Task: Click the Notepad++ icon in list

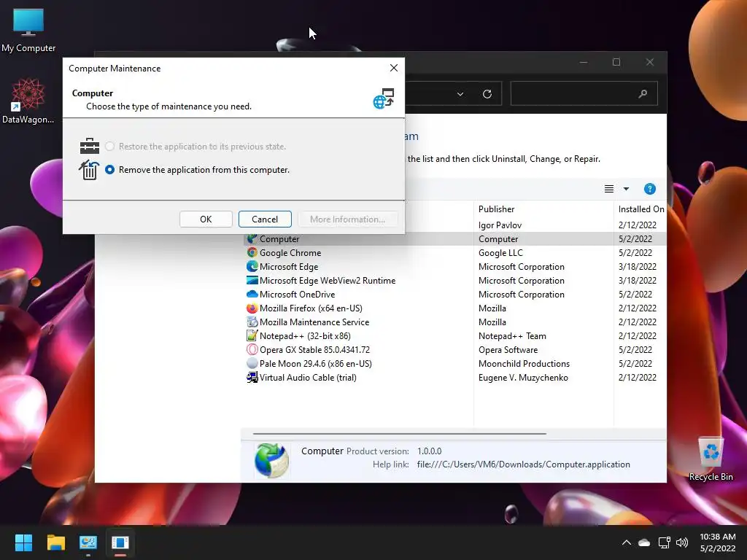Action: pyautogui.click(x=252, y=335)
